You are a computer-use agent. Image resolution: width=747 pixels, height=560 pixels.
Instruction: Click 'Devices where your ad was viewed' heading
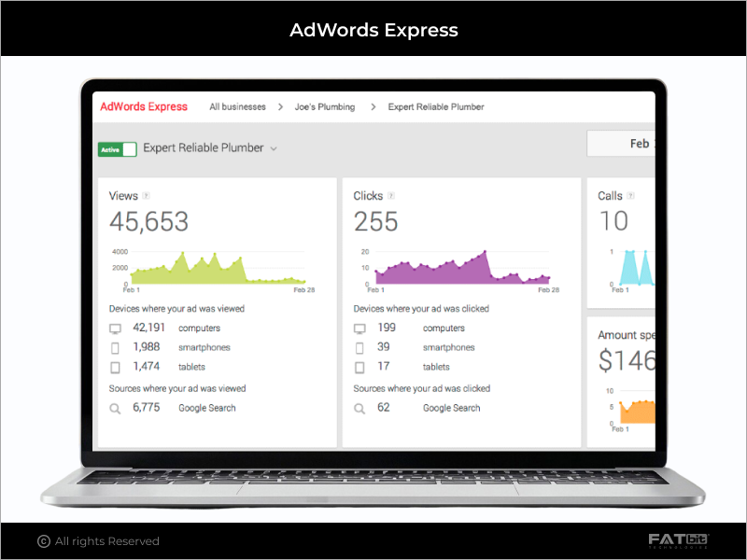(176, 309)
